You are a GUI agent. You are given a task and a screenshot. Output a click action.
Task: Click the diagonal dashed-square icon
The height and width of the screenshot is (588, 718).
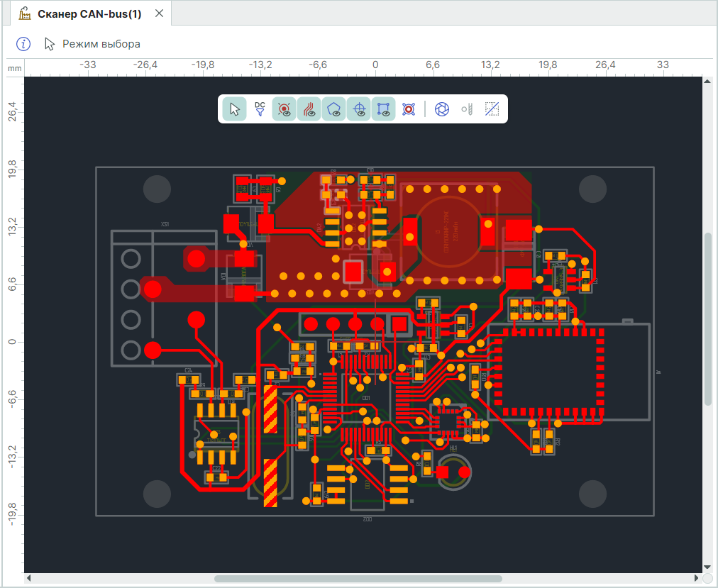(x=492, y=109)
